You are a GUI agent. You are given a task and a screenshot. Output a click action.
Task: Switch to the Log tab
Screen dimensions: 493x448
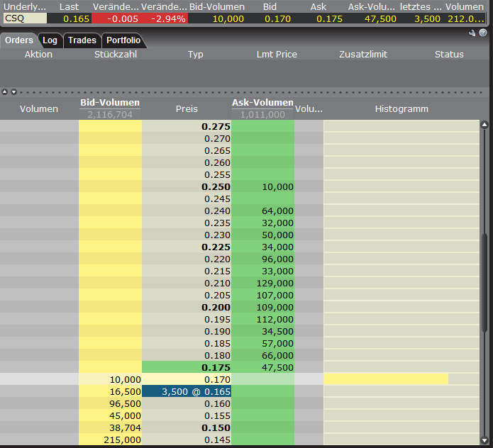point(50,40)
